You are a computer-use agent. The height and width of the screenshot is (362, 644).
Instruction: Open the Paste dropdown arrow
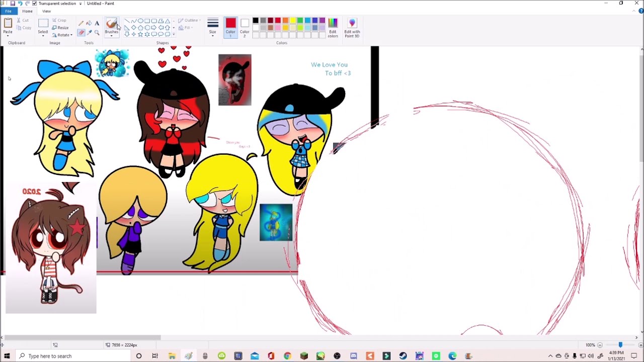(8, 36)
